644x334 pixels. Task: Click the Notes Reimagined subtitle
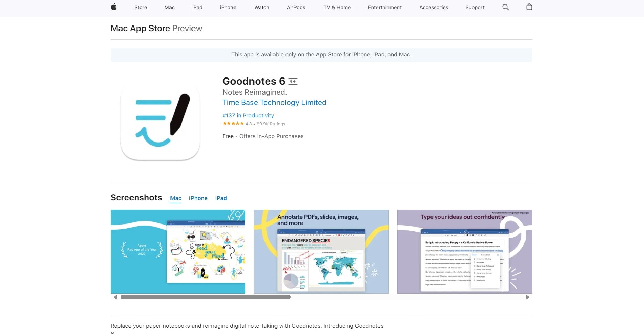tap(255, 92)
